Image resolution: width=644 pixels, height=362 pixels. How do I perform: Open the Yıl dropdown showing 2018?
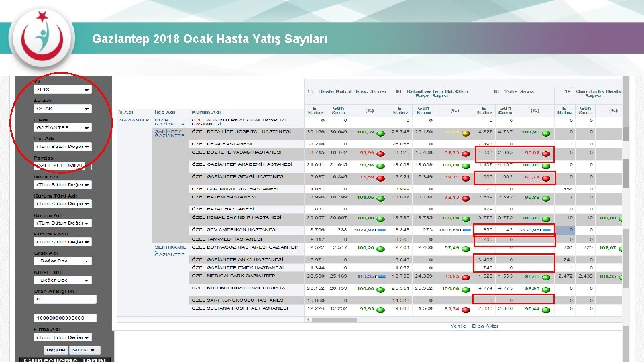click(x=62, y=89)
